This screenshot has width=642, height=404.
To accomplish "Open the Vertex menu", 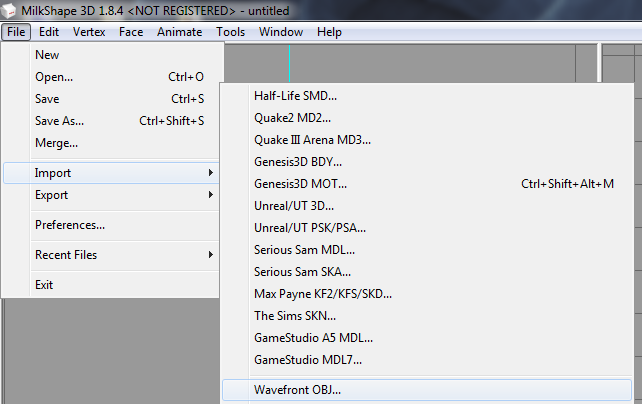I will point(89,32).
